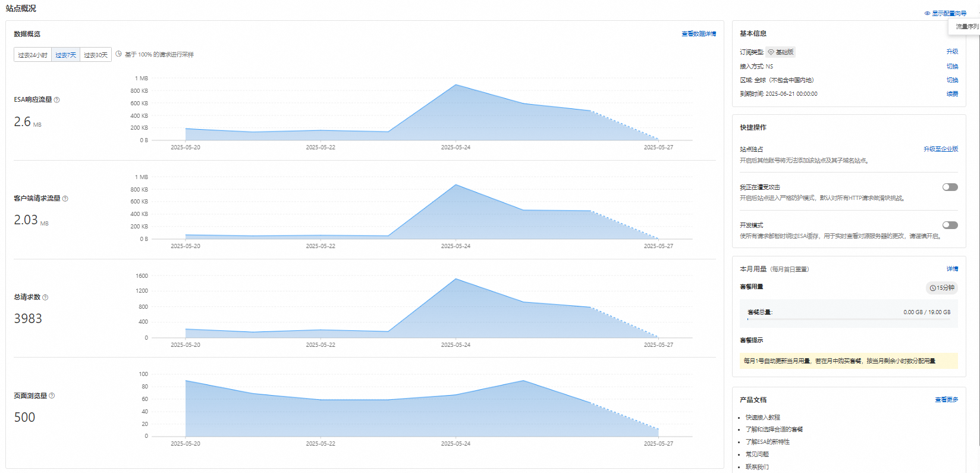Click the help icon beside ESA响应流量
The width and height of the screenshot is (980, 473).
coord(57,100)
